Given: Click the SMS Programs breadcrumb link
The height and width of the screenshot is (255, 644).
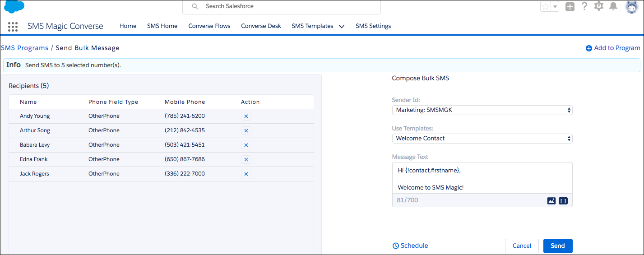Looking at the screenshot, I should point(24,48).
